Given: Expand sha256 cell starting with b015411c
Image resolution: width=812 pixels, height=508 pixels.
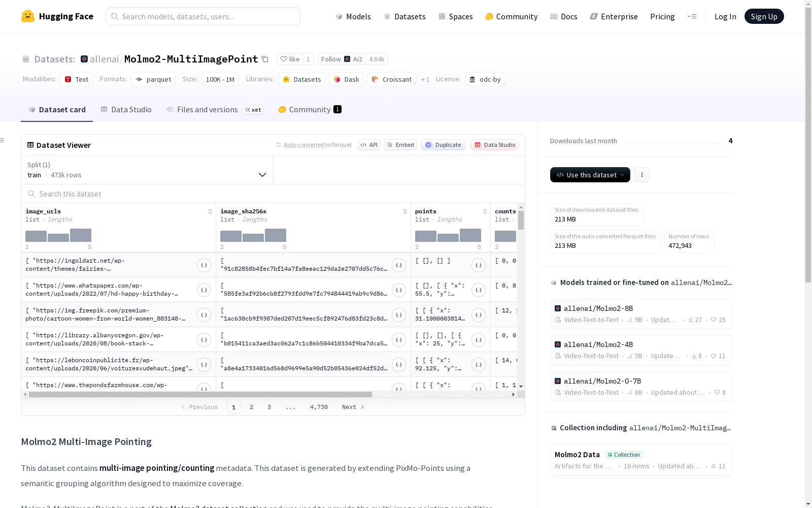Looking at the screenshot, I should [x=399, y=340].
